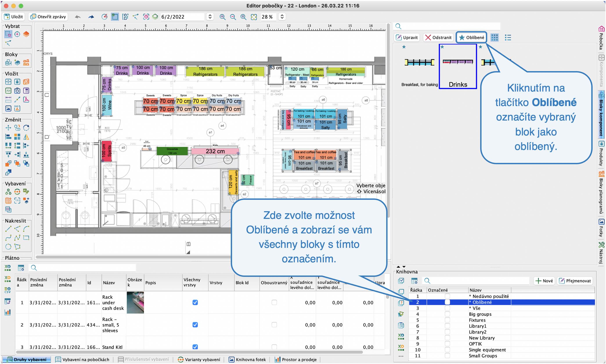
Task: Click the Uložit save button
Action: pyautogui.click(x=14, y=17)
